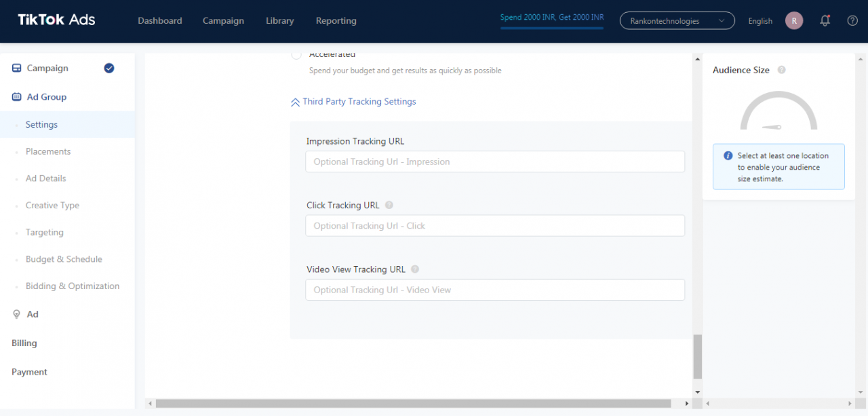Go to Ad Details section

click(46, 178)
